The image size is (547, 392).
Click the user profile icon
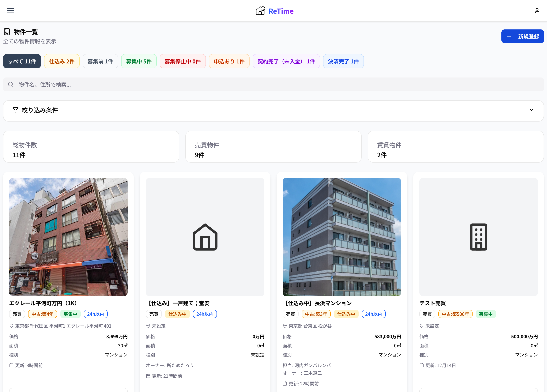(x=537, y=11)
